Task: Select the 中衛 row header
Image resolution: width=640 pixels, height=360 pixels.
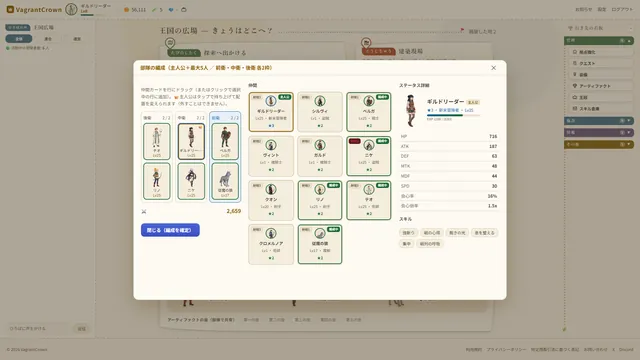Action: pyautogui.click(x=191, y=118)
